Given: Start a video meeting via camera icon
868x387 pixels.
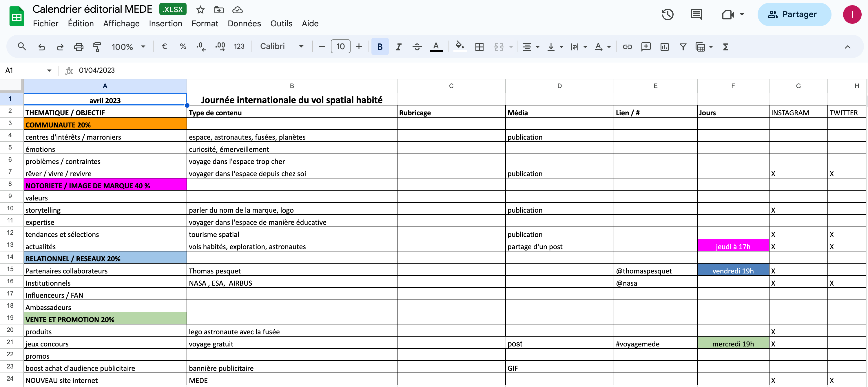Looking at the screenshot, I should [728, 14].
